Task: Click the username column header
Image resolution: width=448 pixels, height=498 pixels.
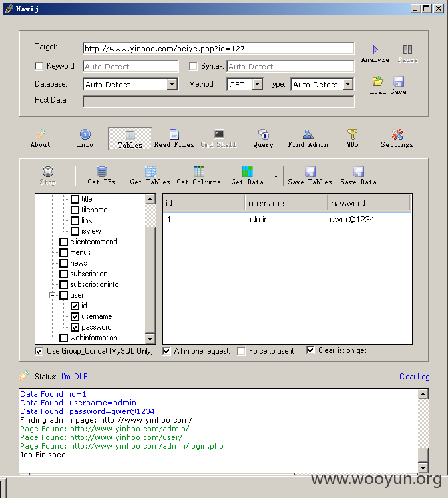Action: (286, 203)
